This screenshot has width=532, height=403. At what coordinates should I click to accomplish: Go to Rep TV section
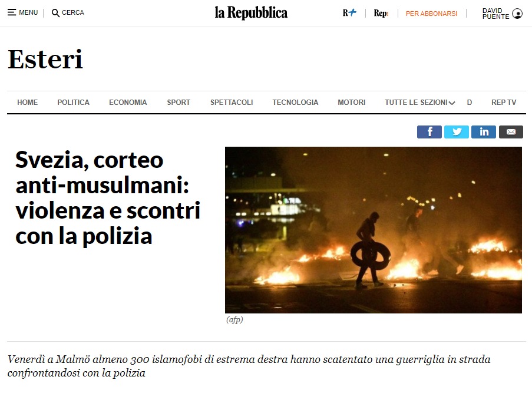click(x=504, y=103)
